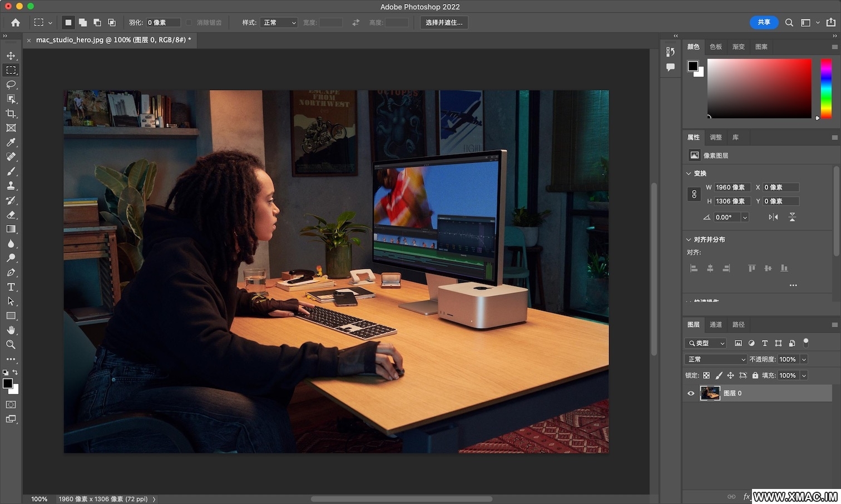Toggle the width-height link constraint
Screen dimensions: 841x504
point(694,194)
